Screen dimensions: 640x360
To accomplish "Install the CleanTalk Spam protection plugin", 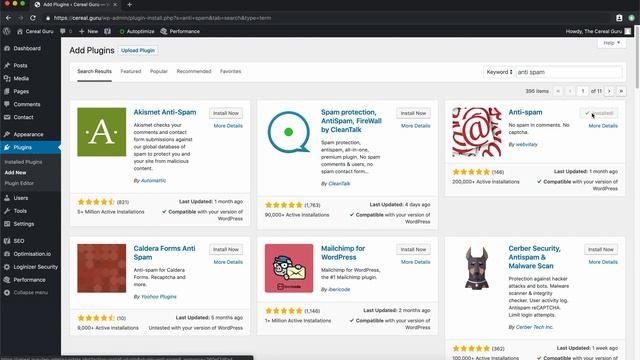I will point(413,113).
